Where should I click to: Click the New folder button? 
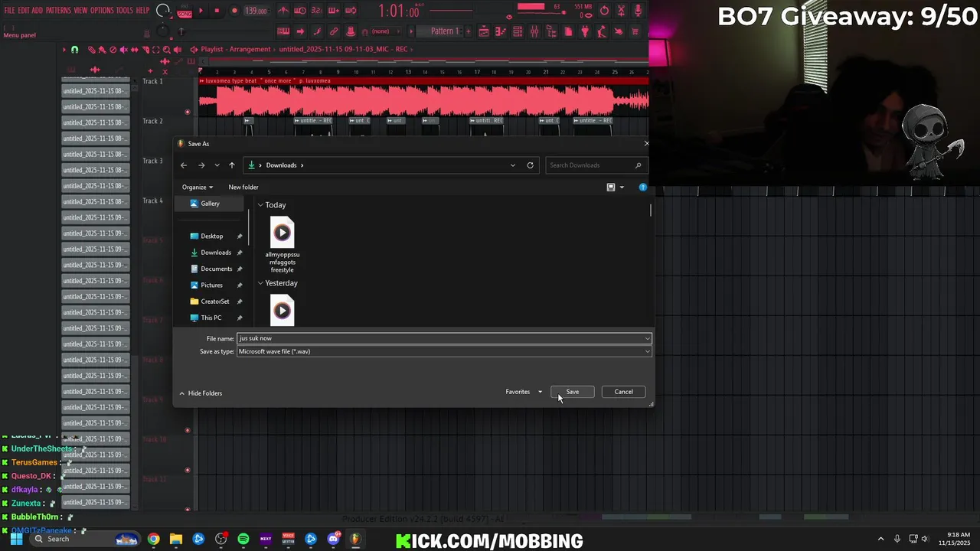(243, 187)
